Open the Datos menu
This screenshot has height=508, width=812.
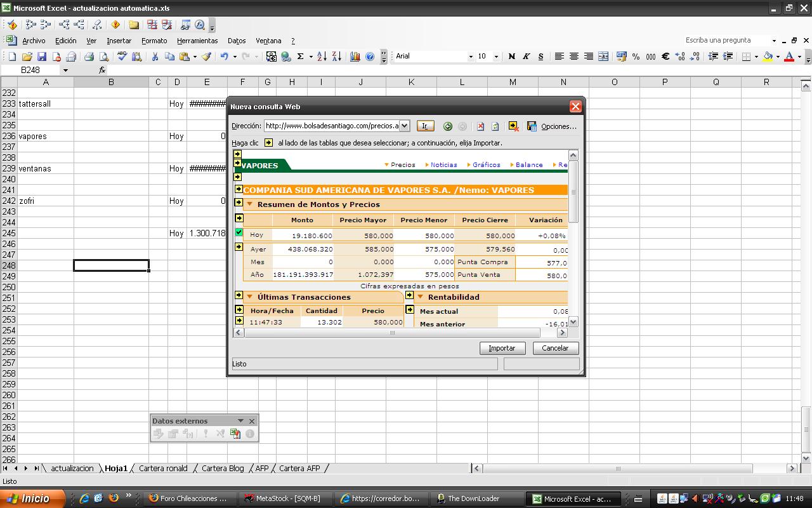pos(237,41)
